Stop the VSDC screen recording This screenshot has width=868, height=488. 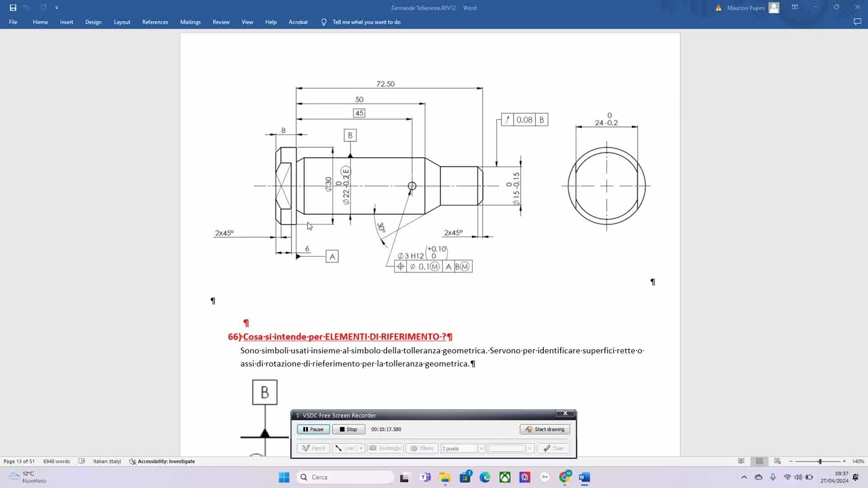coord(349,429)
